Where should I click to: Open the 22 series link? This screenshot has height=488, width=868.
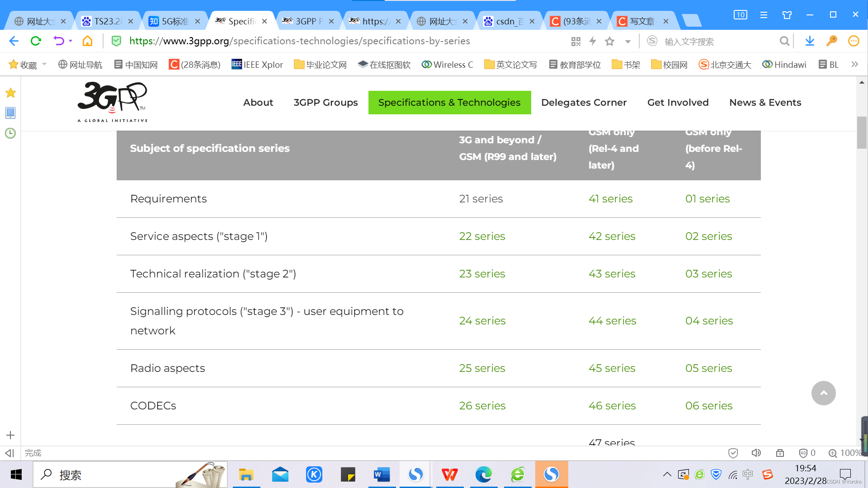pos(482,236)
